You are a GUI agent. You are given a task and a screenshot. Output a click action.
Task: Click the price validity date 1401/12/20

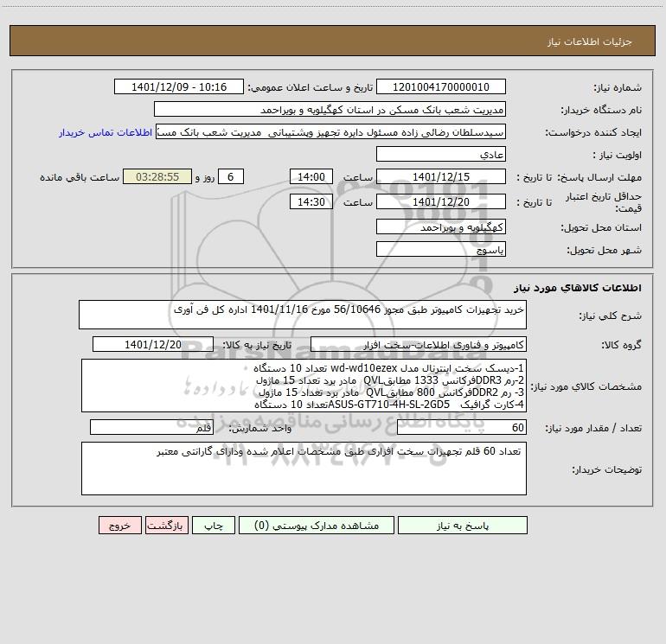441,201
